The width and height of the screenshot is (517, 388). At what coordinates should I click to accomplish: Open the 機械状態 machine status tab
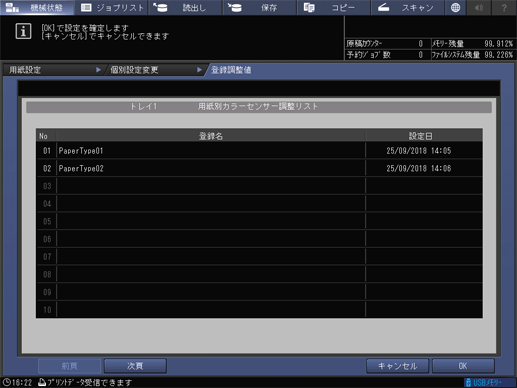coord(37,7)
